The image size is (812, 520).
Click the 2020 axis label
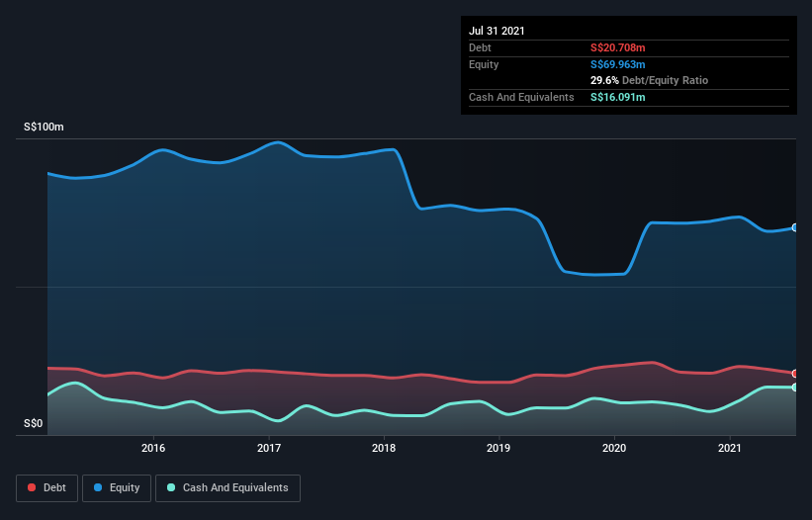(614, 448)
